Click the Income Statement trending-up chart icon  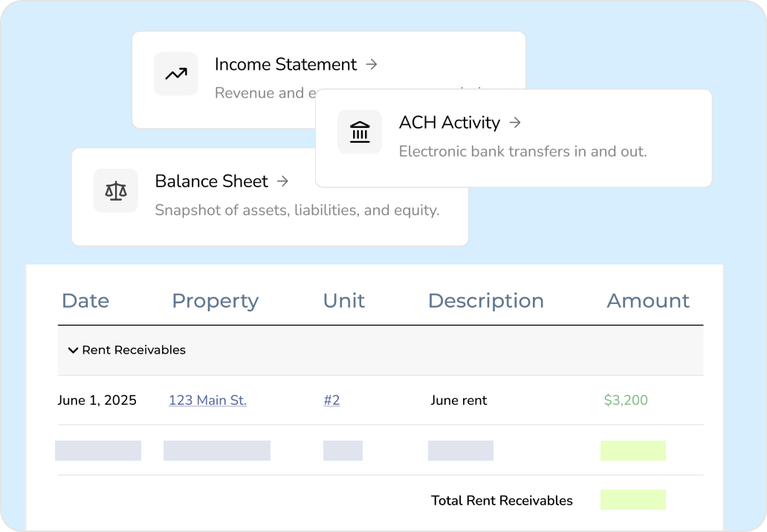[x=176, y=74]
